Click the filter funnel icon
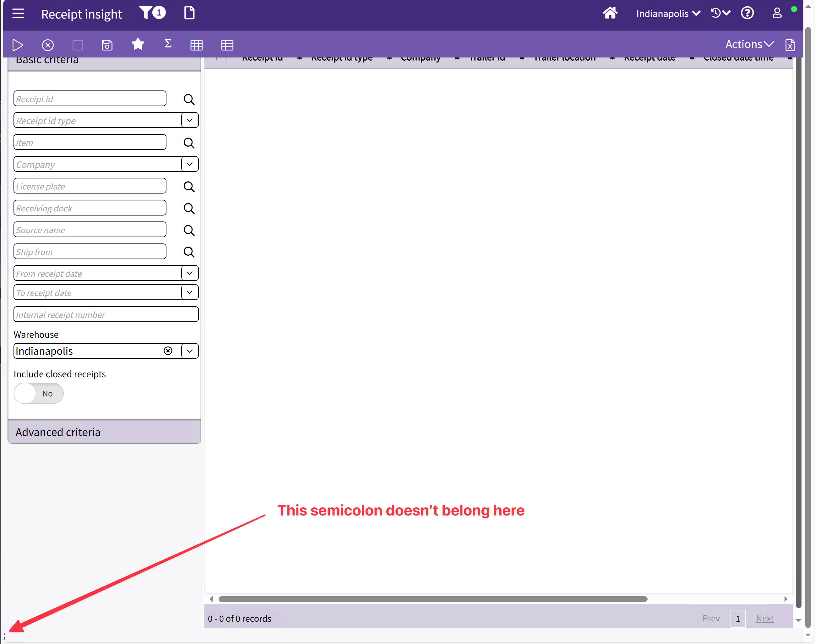Viewport: 815px width, 644px height. 146,13
